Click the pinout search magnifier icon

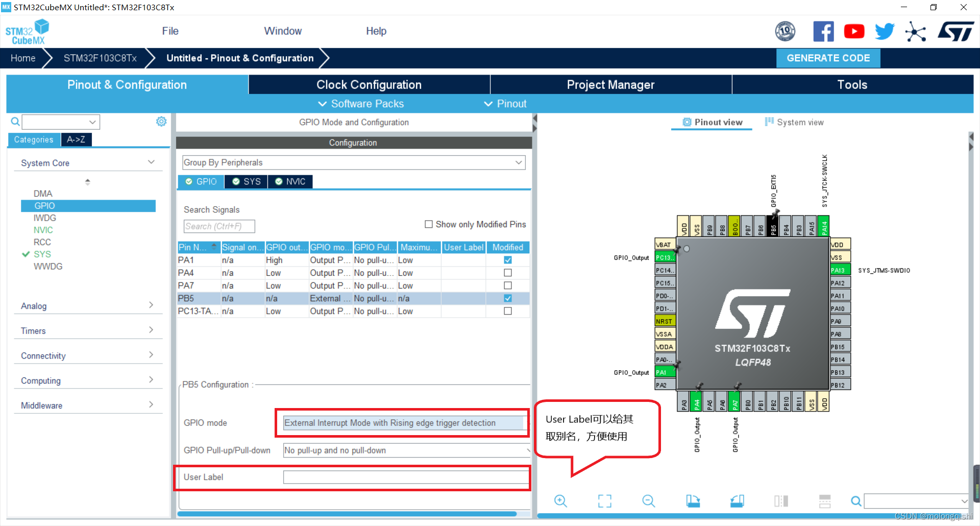pos(856,501)
